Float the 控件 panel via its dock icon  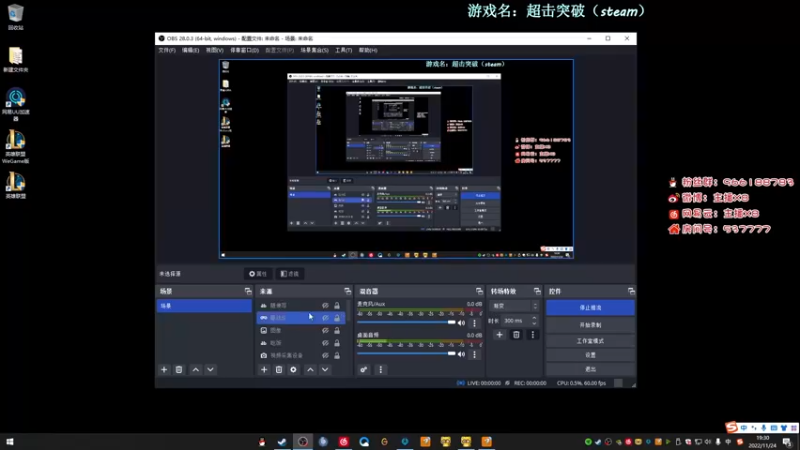pyautogui.click(x=631, y=291)
